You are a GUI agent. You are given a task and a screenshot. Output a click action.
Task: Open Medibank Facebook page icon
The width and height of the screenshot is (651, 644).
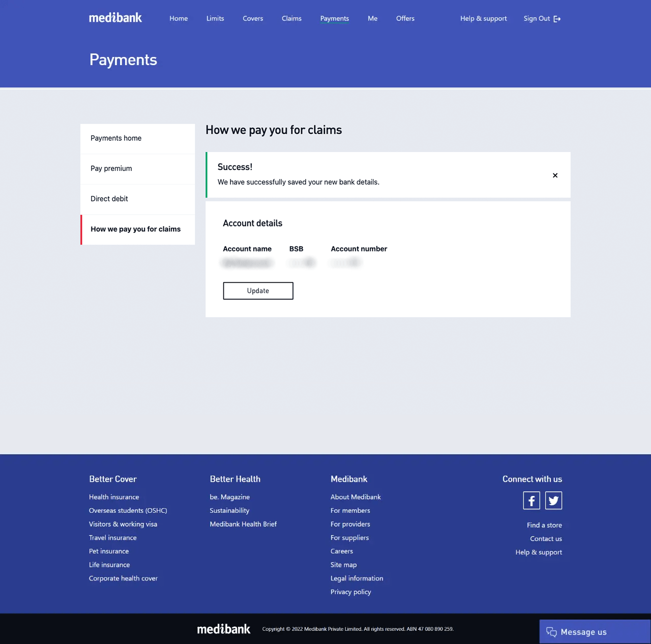[x=531, y=501]
